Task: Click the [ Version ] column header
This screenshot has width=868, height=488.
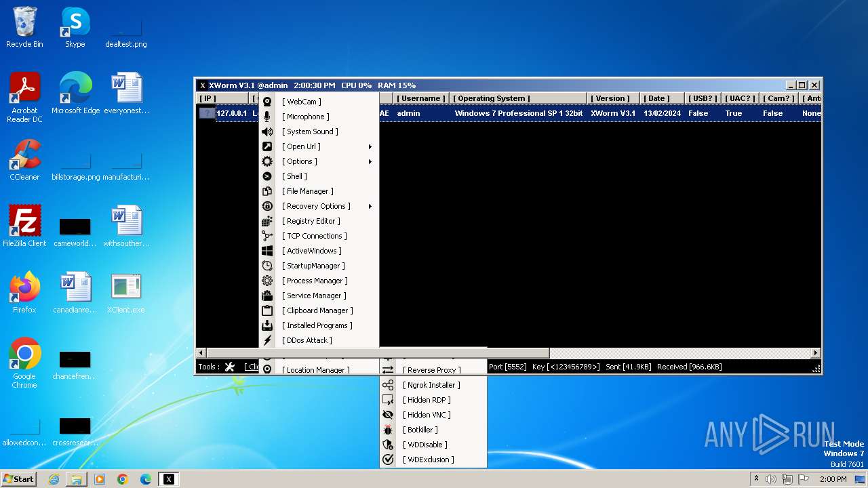Action: [614, 98]
